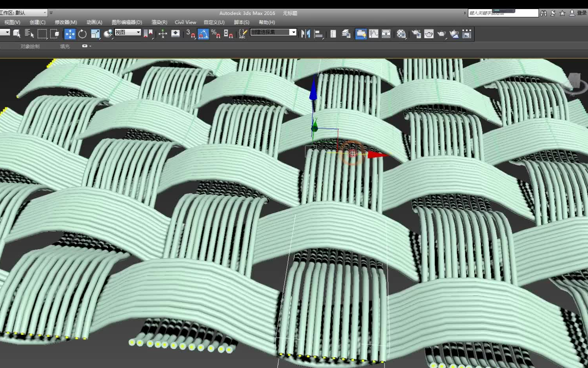
Task: Open the 帮助(H) menu
Action: click(266, 22)
